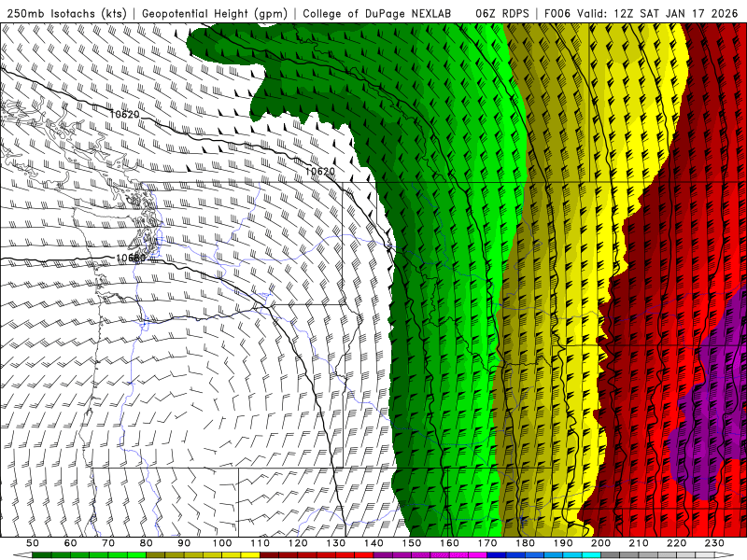
Task: Click the 220 value on color scale
Action: click(x=677, y=543)
